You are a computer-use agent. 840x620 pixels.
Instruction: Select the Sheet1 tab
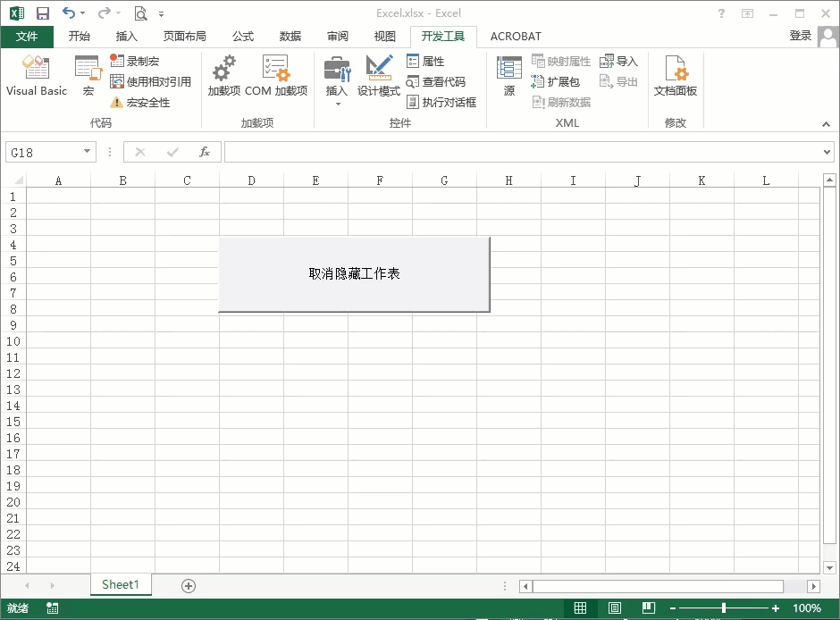(x=121, y=584)
